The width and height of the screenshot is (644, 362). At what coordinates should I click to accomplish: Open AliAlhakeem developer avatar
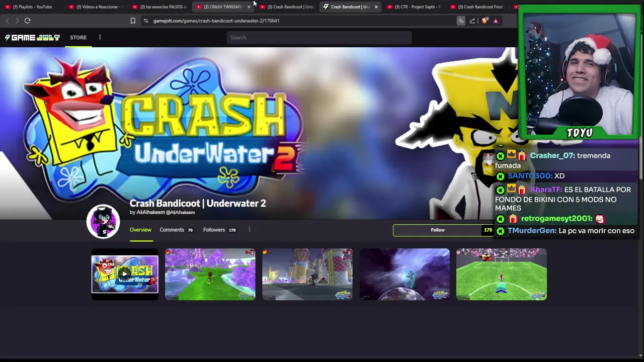click(x=103, y=221)
